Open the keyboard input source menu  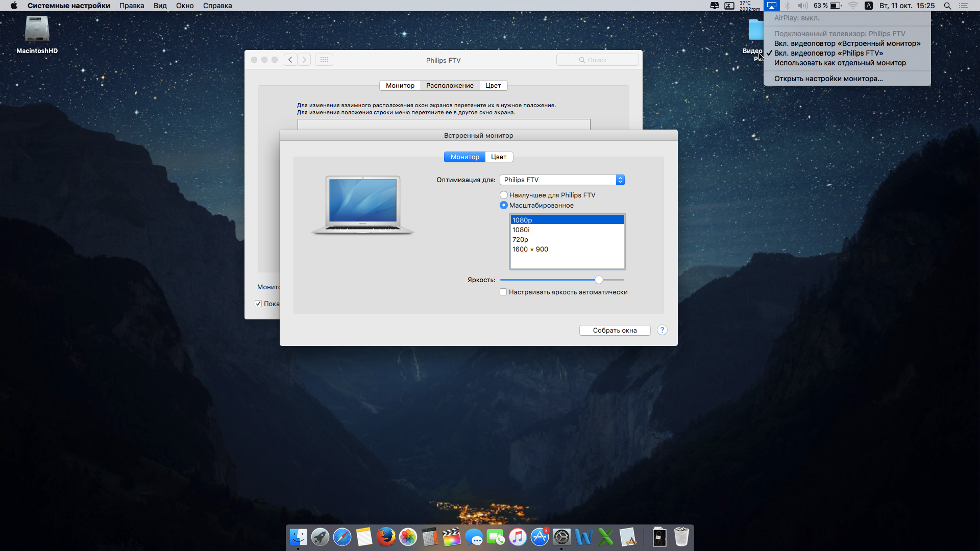pos(869,6)
